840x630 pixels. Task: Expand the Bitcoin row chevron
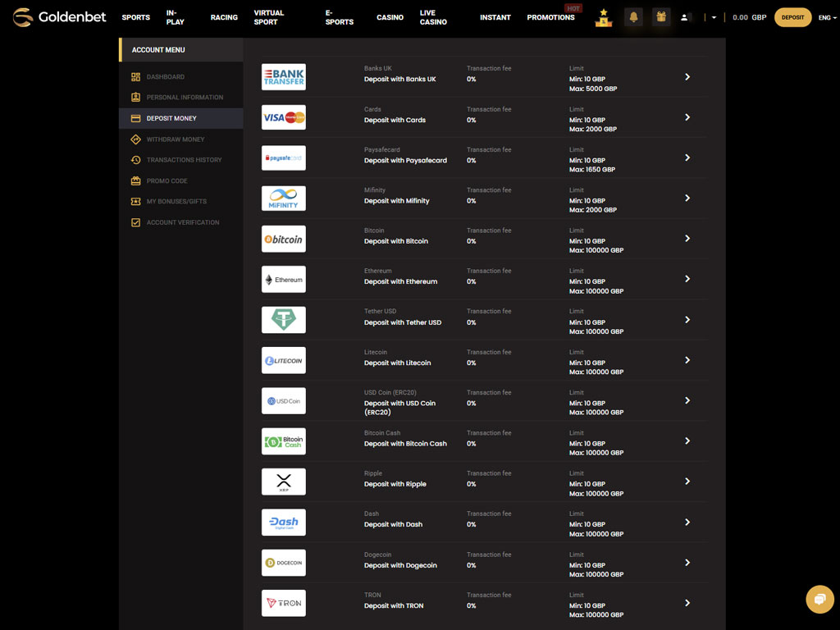pyautogui.click(x=687, y=239)
